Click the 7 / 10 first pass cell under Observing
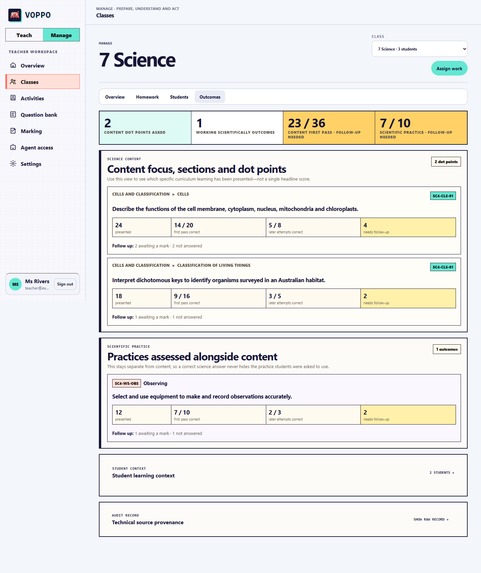Viewport: 481px width, 573px height. [x=218, y=415]
